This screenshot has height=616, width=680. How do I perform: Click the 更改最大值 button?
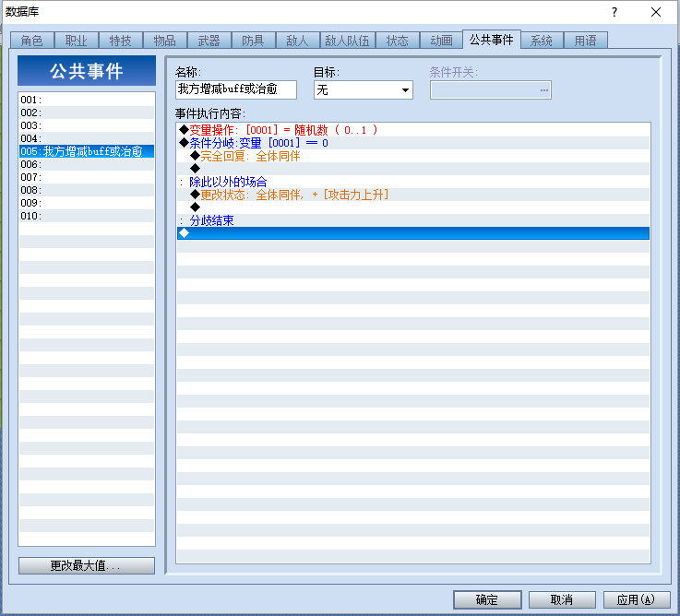pos(87,565)
